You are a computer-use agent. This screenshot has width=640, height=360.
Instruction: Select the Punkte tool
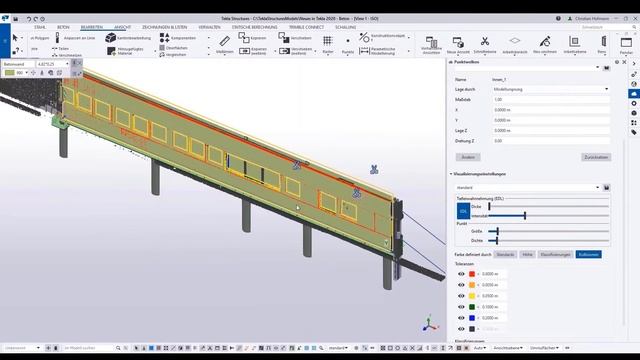coord(348,44)
